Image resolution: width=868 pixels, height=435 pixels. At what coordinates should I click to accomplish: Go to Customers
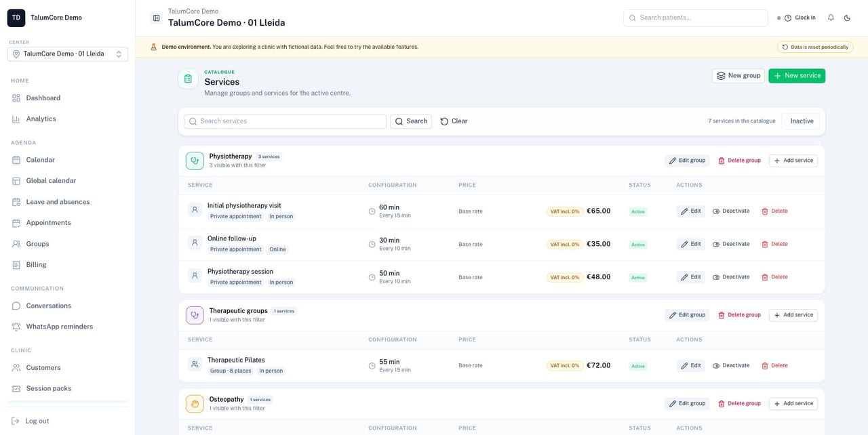43,368
